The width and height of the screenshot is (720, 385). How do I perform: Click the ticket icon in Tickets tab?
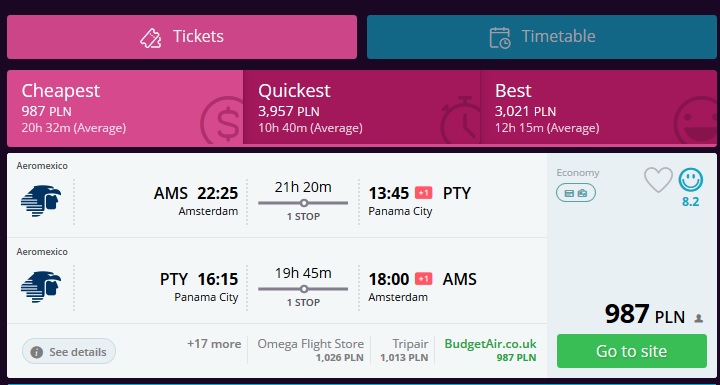pos(151,37)
